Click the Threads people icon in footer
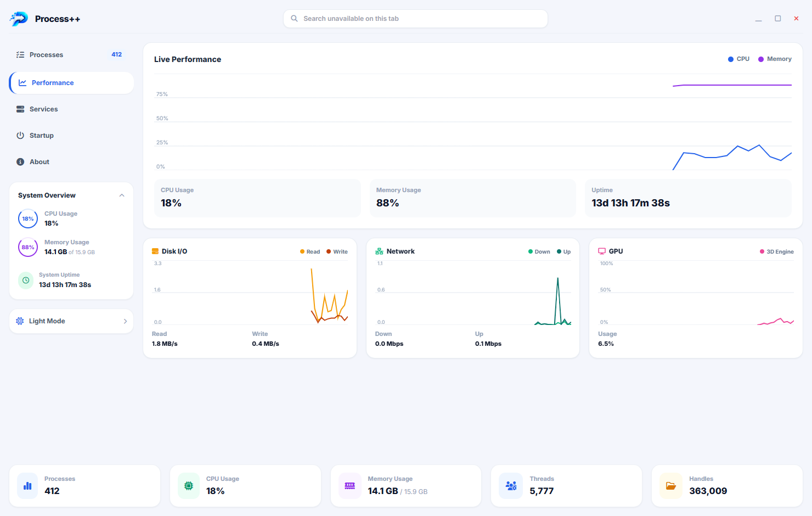This screenshot has width=812, height=516. click(x=511, y=486)
